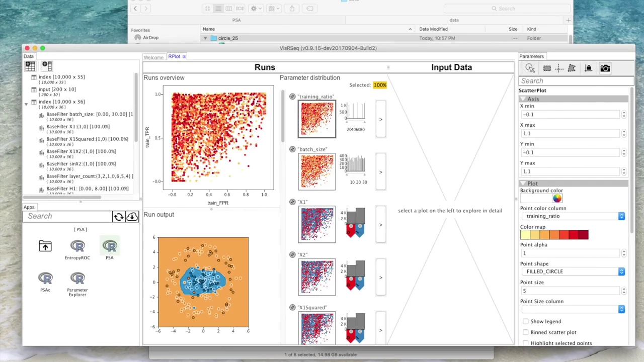
Task: Close the RPlot tab
Action: [184, 57]
